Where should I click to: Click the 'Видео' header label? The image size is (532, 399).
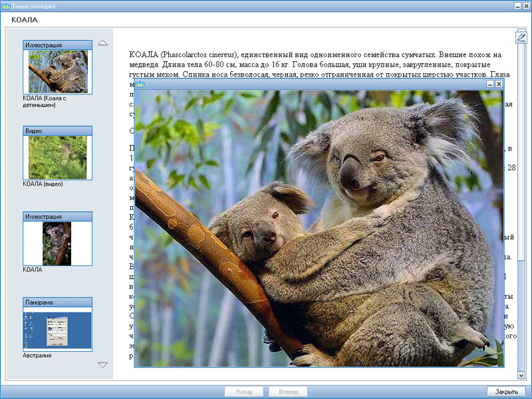(x=34, y=130)
